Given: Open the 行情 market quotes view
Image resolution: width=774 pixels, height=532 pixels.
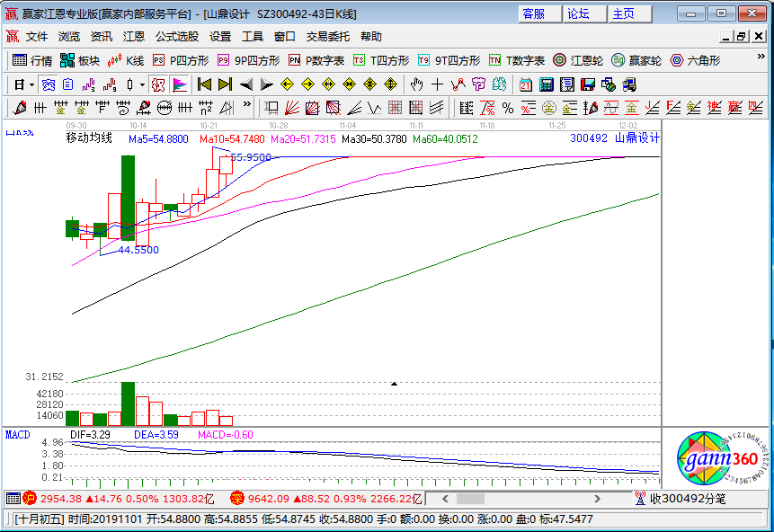Looking at the screenshot, I should coord(32,60).
